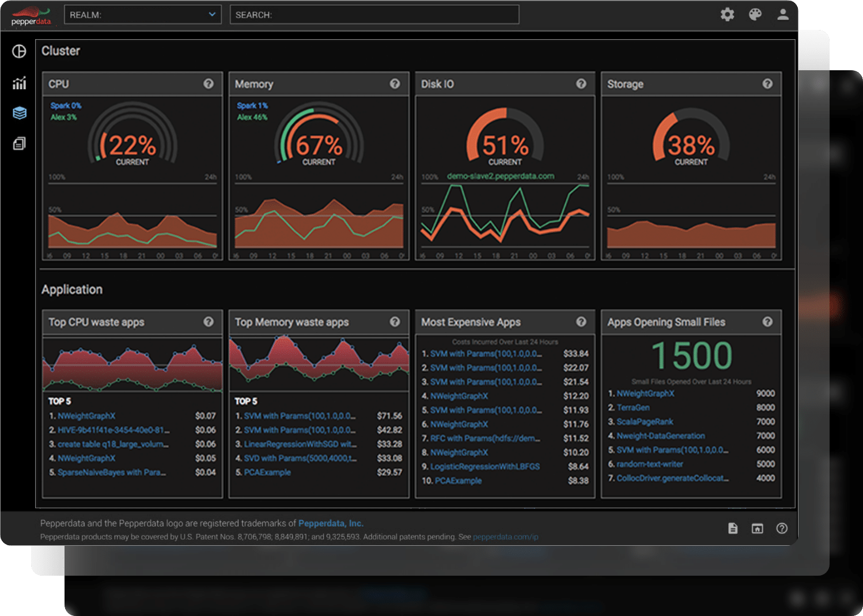The height and width of the screenshot is (616, 863).
Task: Open random-text-writer app
Action: [x=650, y=464]
